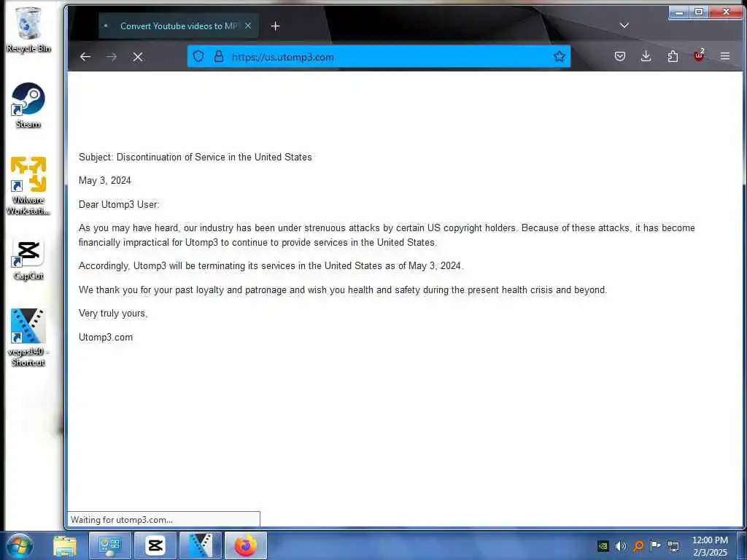Switch to Firefox on the taskbar
Image resolution: width=747 pixels, height=560 pixels.
[x=246, y=545]
